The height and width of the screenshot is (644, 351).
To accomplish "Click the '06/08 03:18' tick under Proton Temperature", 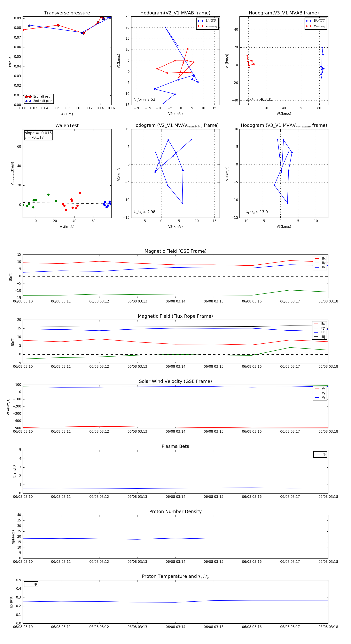I will coord(328,627).
